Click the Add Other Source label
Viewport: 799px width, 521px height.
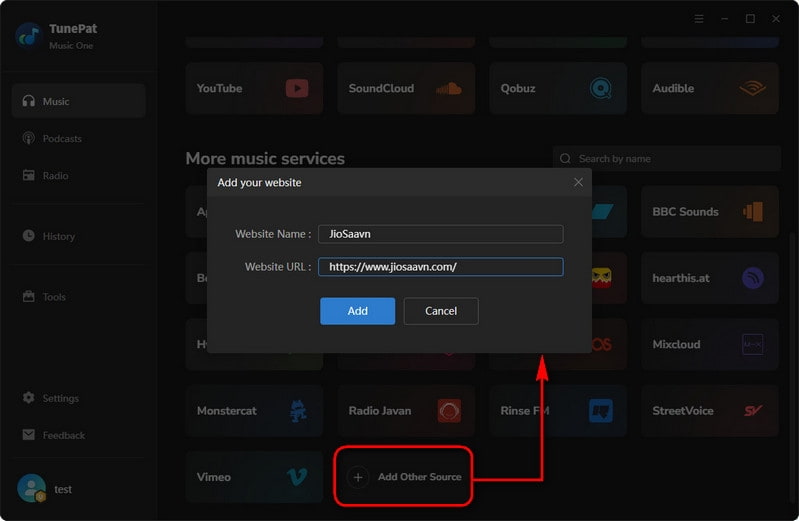coord(419,477)
